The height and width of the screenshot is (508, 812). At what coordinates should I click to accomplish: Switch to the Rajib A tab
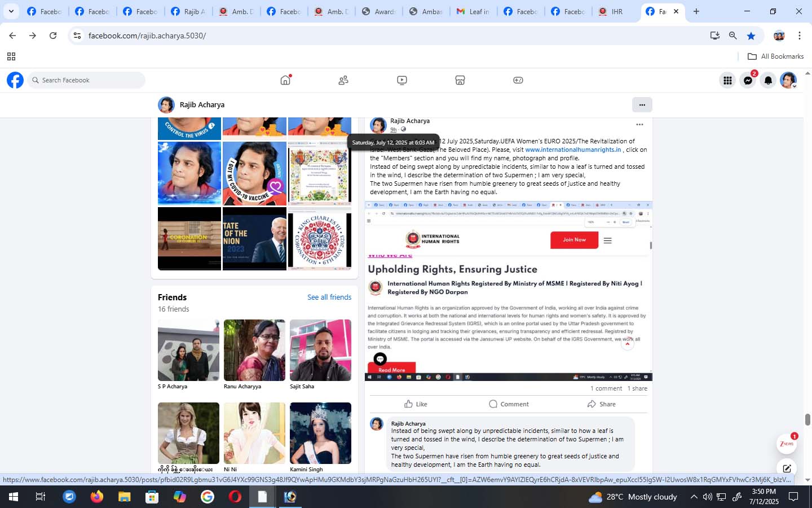pyautogui.click(x=188, y=11)
